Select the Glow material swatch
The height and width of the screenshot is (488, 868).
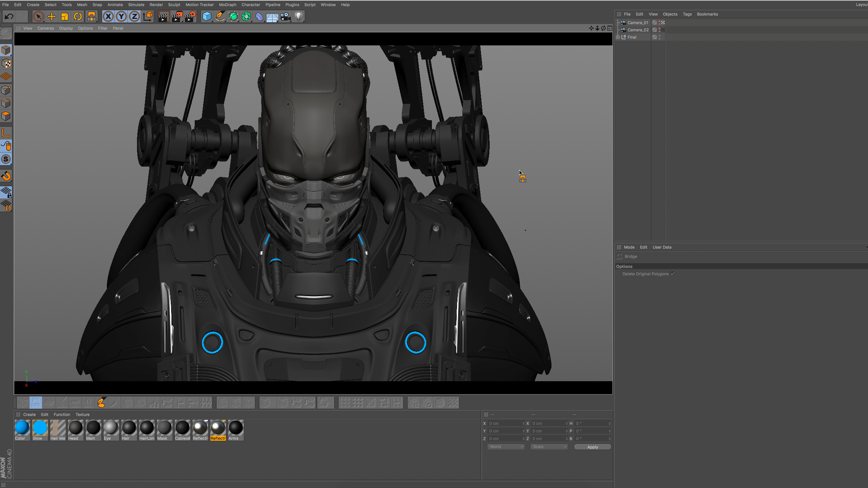pyautogui.click(x=40, y=430)
